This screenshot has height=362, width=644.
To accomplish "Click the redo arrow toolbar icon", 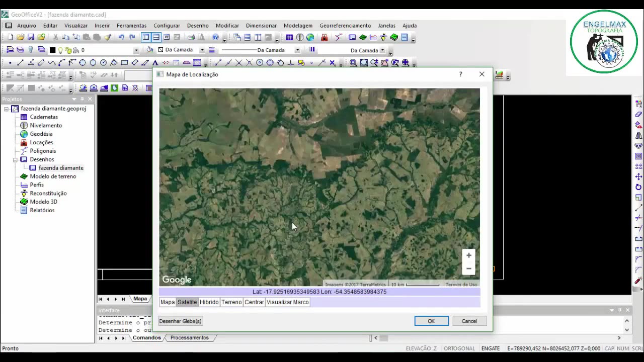I will (132, 37).
